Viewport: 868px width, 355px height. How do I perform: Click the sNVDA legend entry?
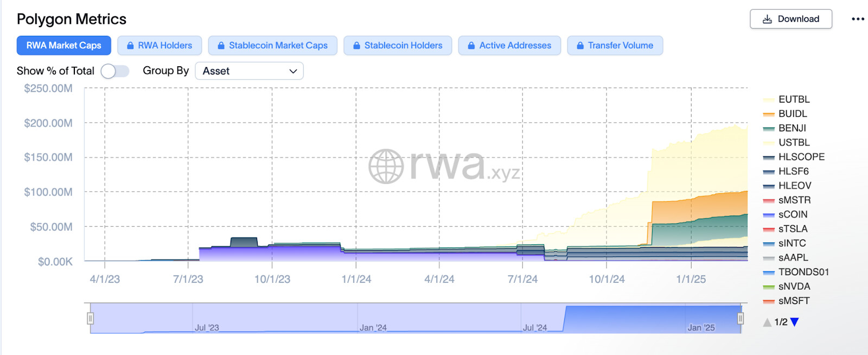coord(787,287)
